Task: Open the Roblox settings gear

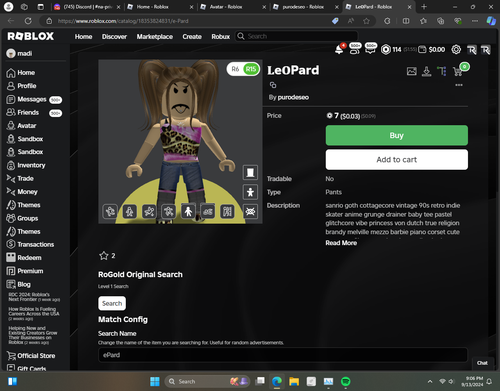Action: pyautogui.click(x=456, y=50)
